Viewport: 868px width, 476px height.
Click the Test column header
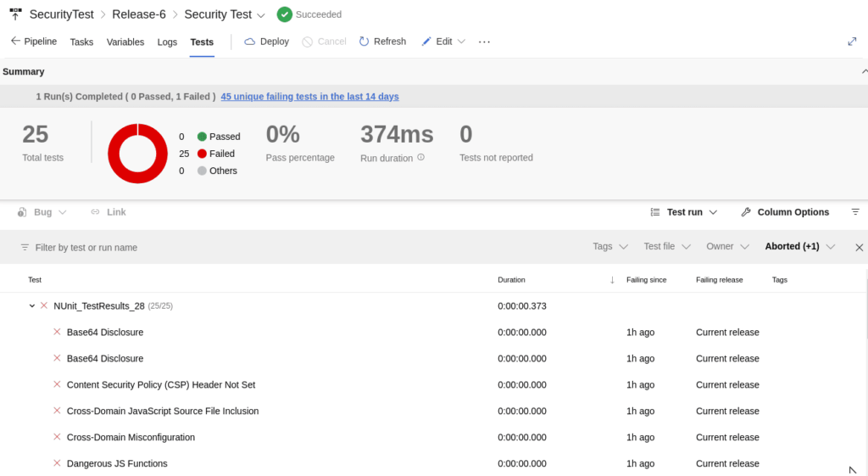(35, 280)
